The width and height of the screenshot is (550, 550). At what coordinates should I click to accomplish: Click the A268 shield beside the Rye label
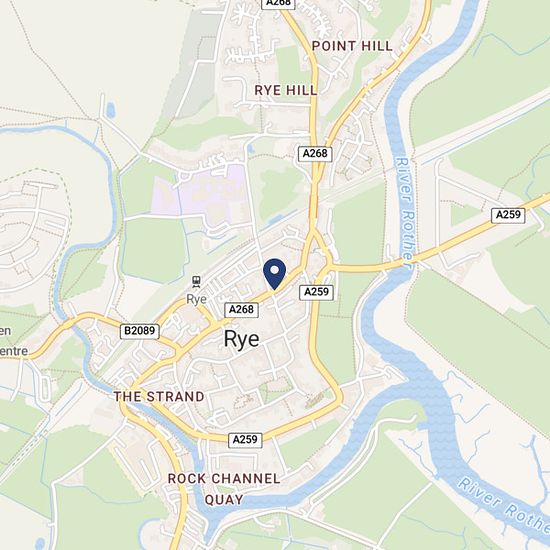(241, 310)
